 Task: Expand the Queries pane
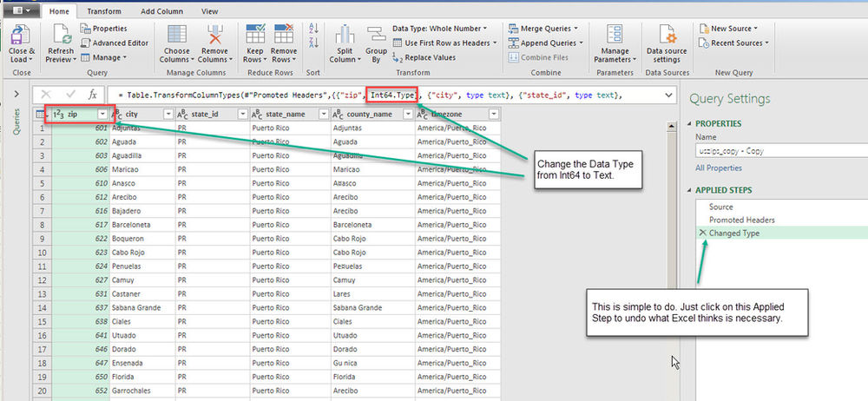16,94
